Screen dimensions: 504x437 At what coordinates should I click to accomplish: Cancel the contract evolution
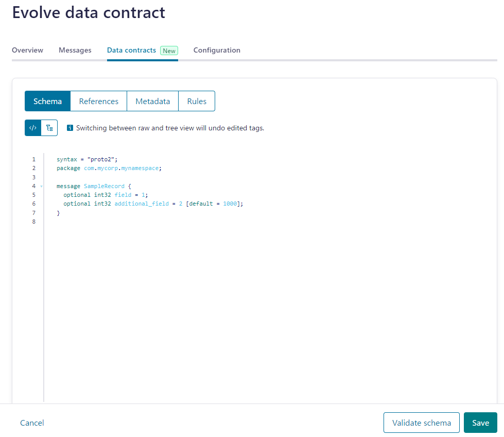[32, 423]
